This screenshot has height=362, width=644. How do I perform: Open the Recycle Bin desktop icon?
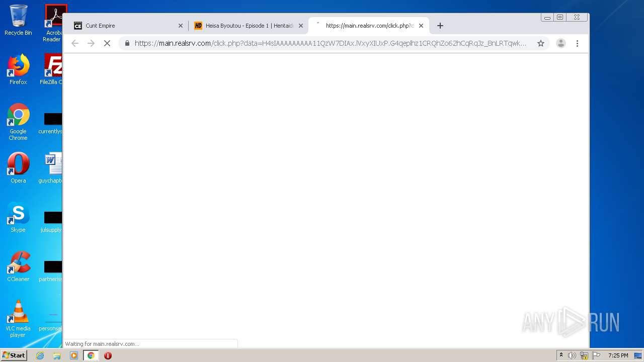click(18, 20)
